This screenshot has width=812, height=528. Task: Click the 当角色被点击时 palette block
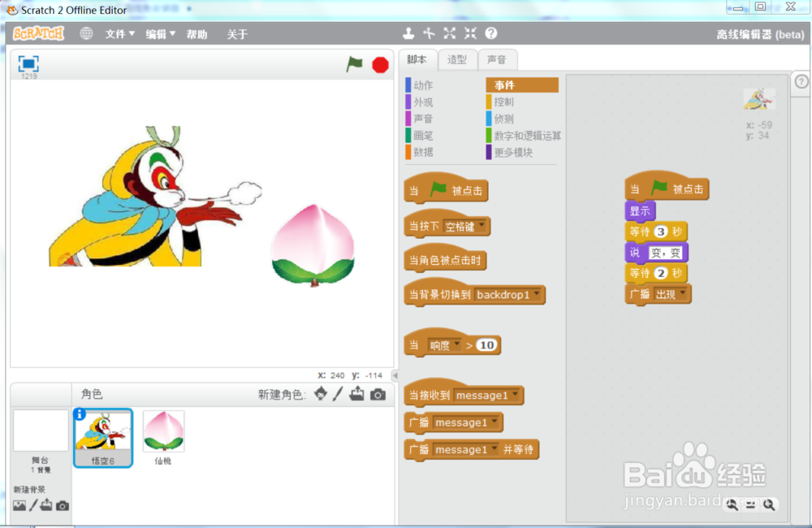tap(445, 260)
